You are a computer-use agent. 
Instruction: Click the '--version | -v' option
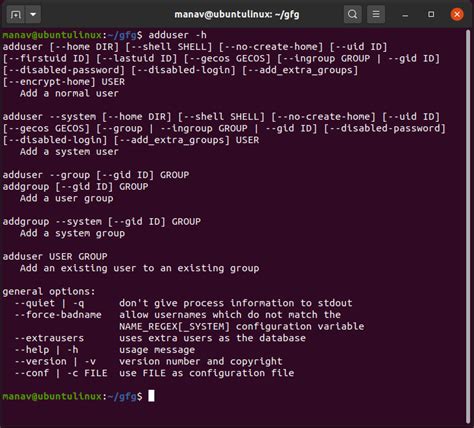(55, 362)
